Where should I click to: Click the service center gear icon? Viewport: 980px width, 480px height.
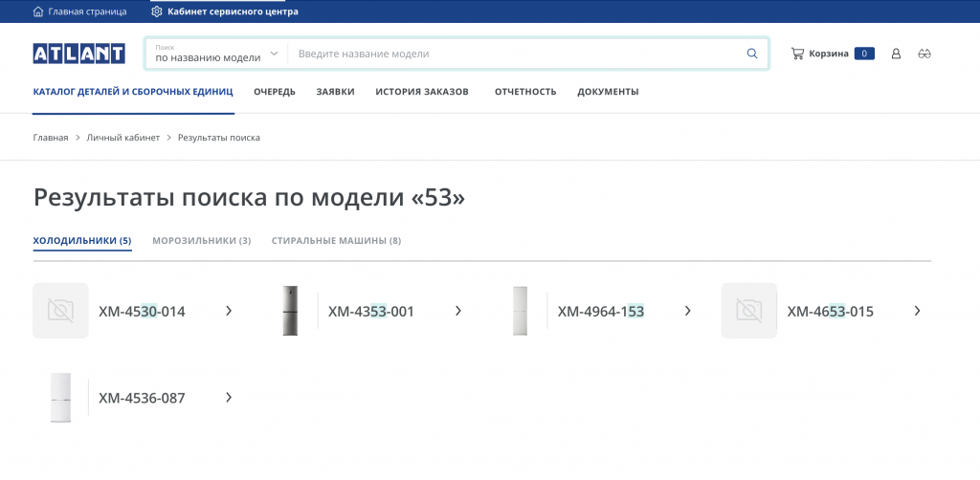tap(157, 11)
